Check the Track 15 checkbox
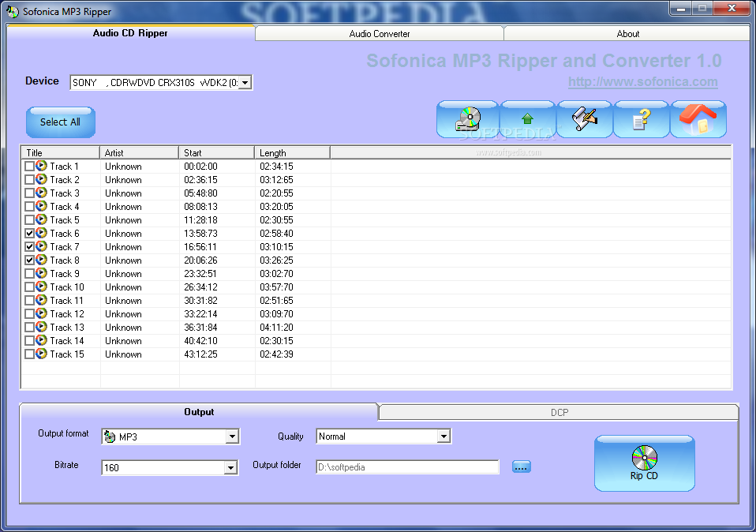 (29, 354)
